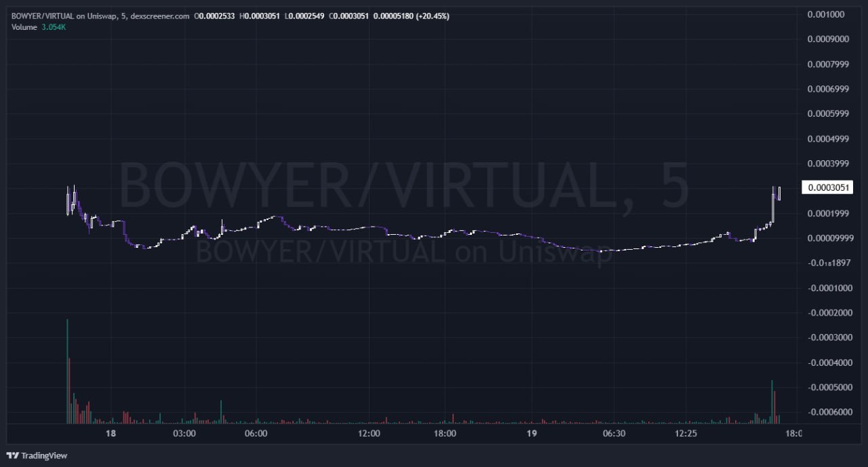Screen dimensions: 868x467
Task: Click the 18:00 time axis label
Action: 445,433
